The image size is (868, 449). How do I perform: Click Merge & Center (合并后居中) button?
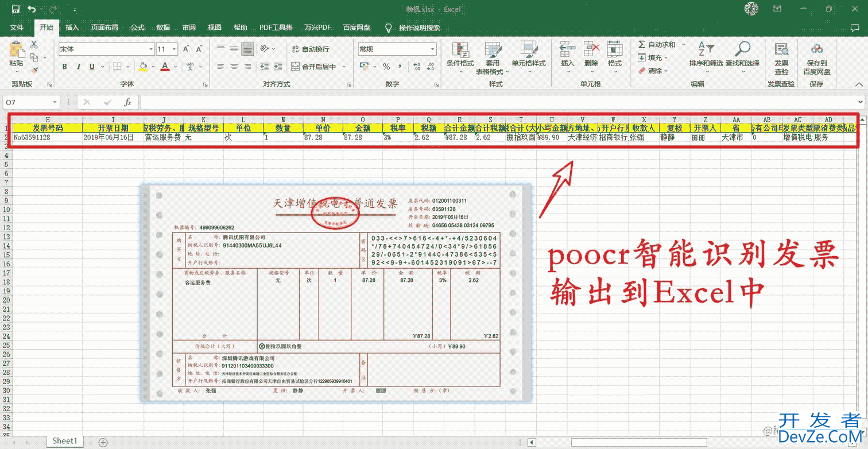click(315, 67)
